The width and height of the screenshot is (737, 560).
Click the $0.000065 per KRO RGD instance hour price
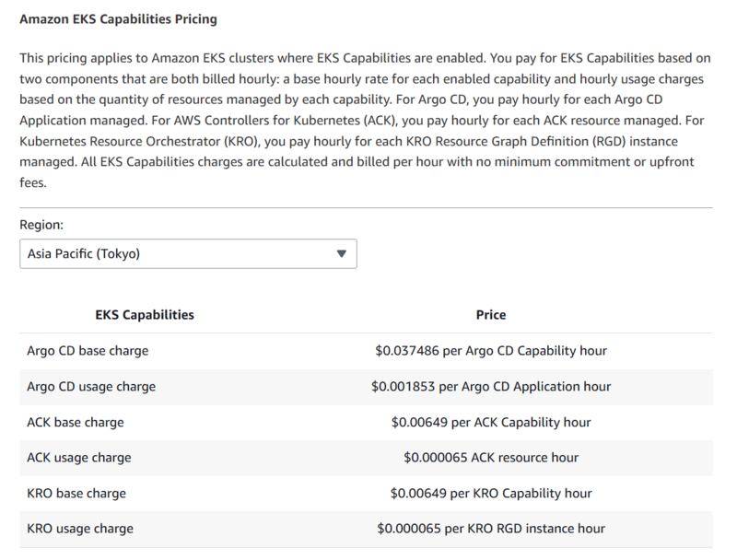point(491,529)
